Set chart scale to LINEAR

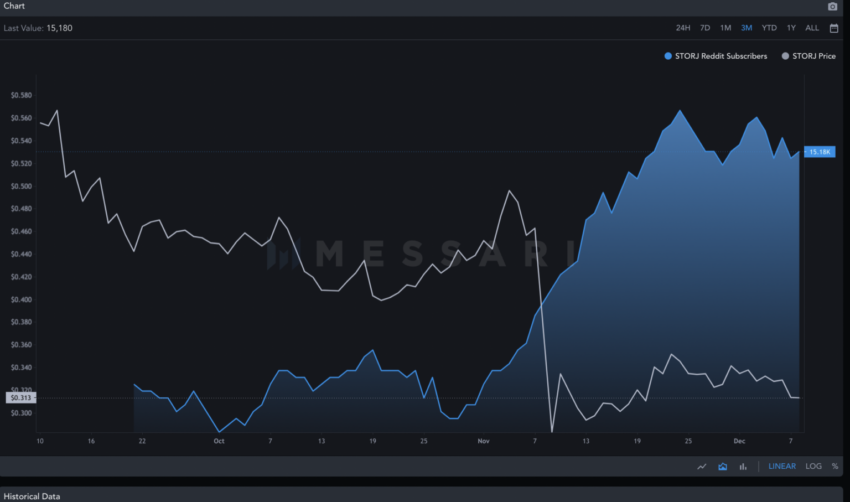(x=782, y=466)
